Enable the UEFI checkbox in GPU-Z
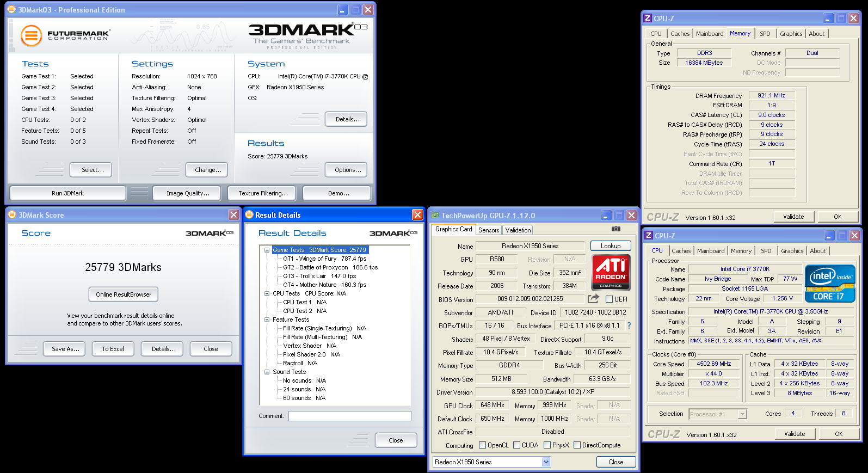 pos(610,299)
